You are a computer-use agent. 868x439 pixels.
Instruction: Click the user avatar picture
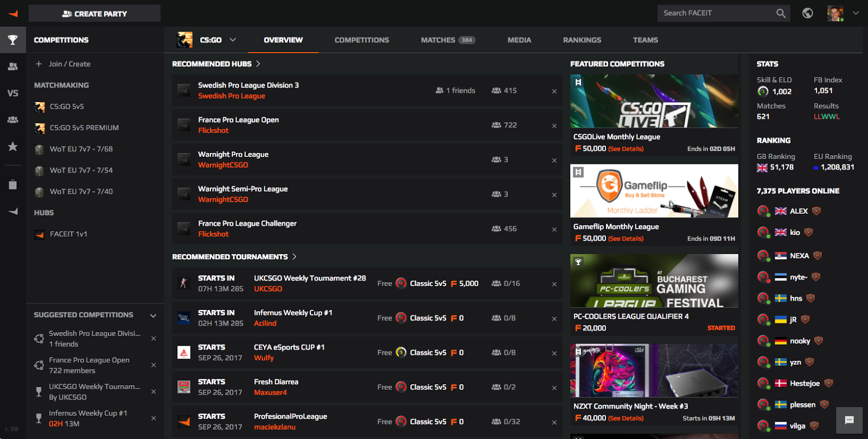click(835, 13)
